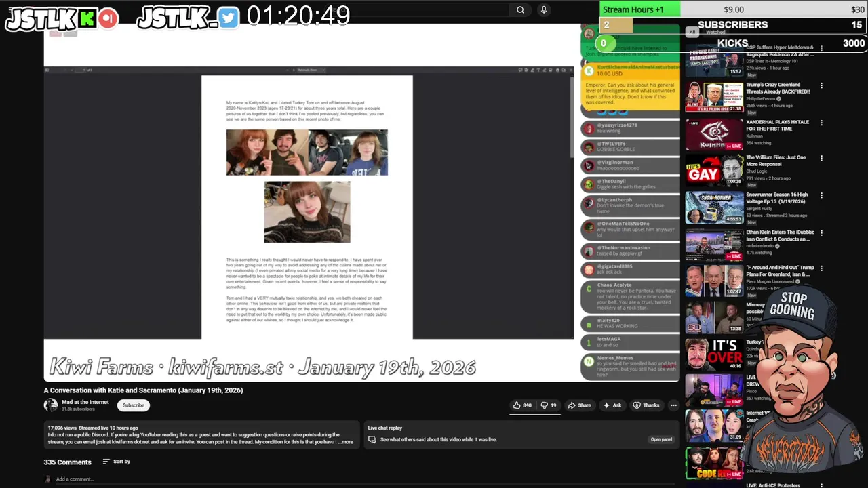This screenshot has height=488, width=868.
Task: Click Open panel for live chat replay
Action: pos(661,439)
